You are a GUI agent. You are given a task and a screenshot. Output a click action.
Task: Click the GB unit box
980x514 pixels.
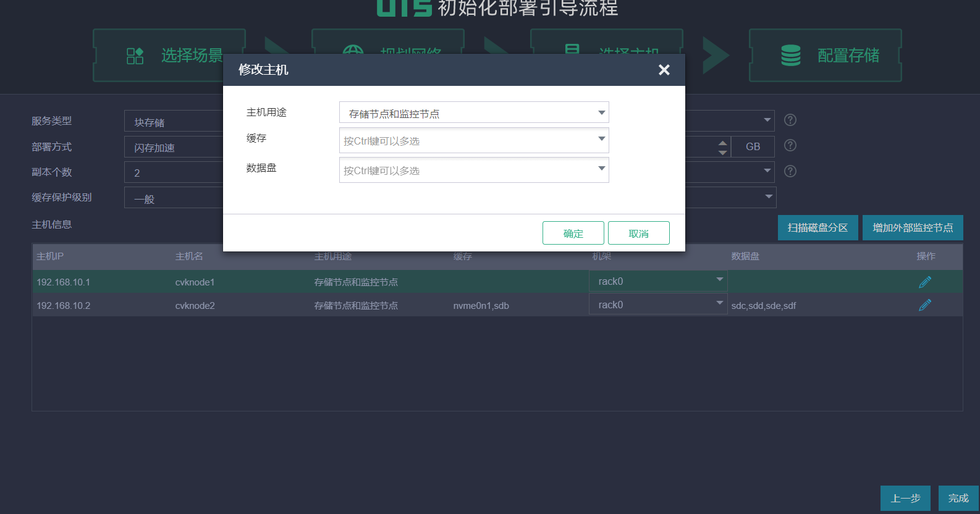click(x=753, y=146)
